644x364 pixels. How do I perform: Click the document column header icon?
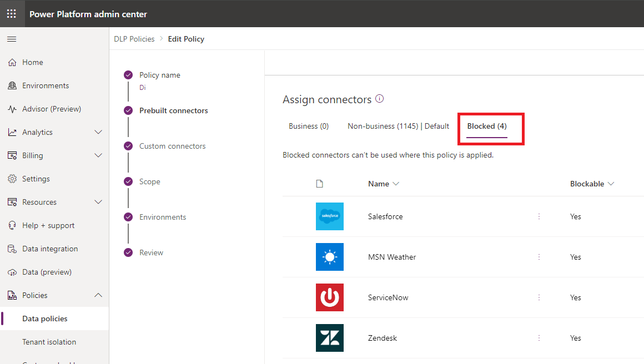[320, 184]
